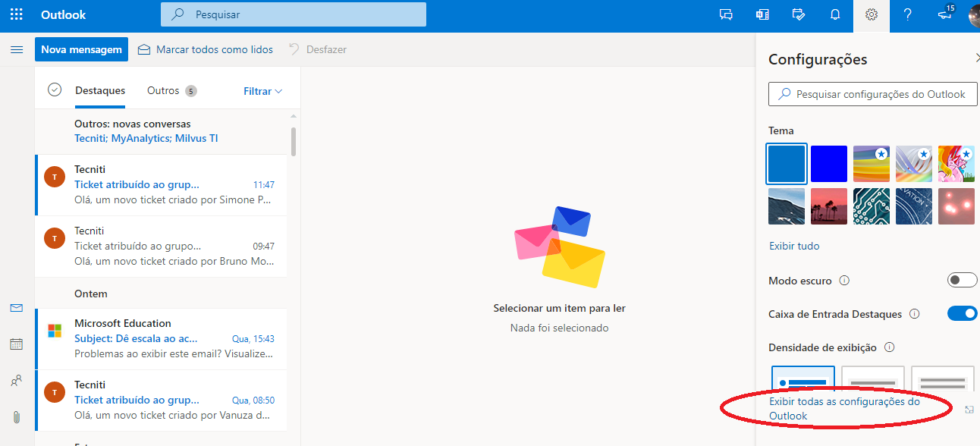Open Calendar from the left rail
980x446 pixels.
[17, 344]
